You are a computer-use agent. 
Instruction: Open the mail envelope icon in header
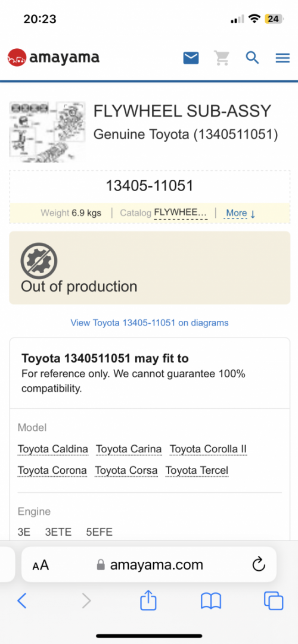pos(191,58)
